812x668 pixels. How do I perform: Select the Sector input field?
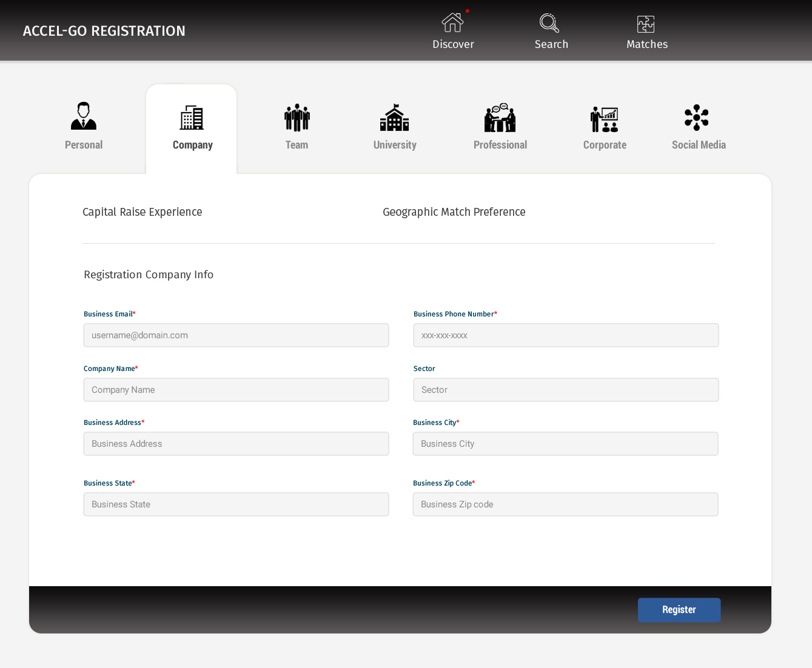[x=566, y=390]
